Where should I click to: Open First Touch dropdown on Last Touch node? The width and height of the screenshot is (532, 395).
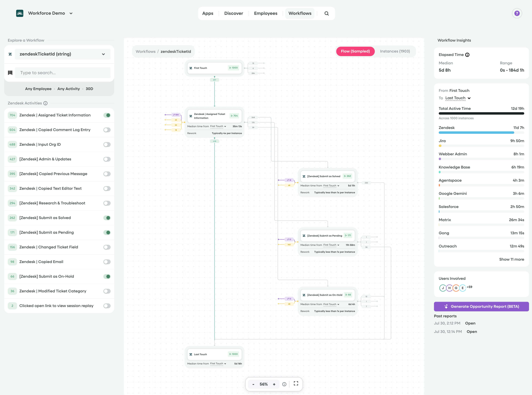click(218, 363)
